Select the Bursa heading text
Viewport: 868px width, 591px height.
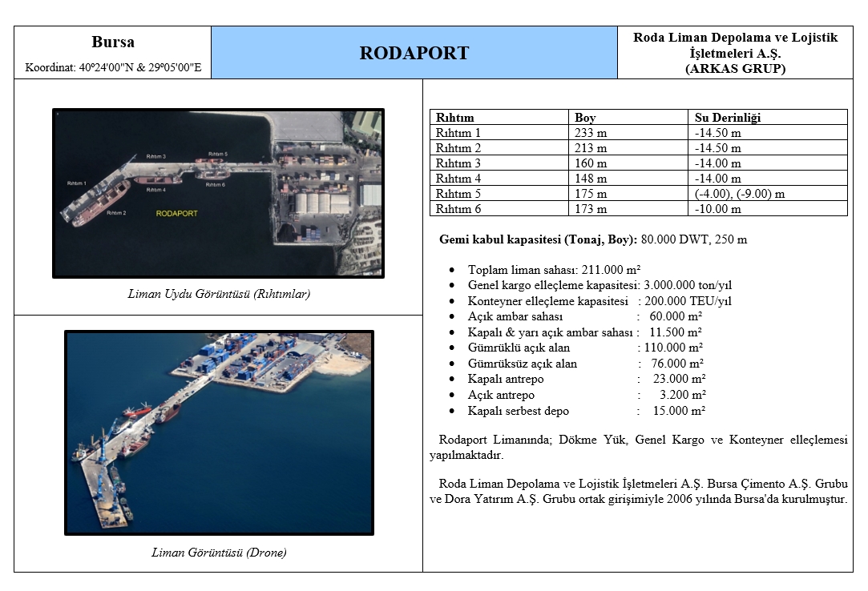113,42
